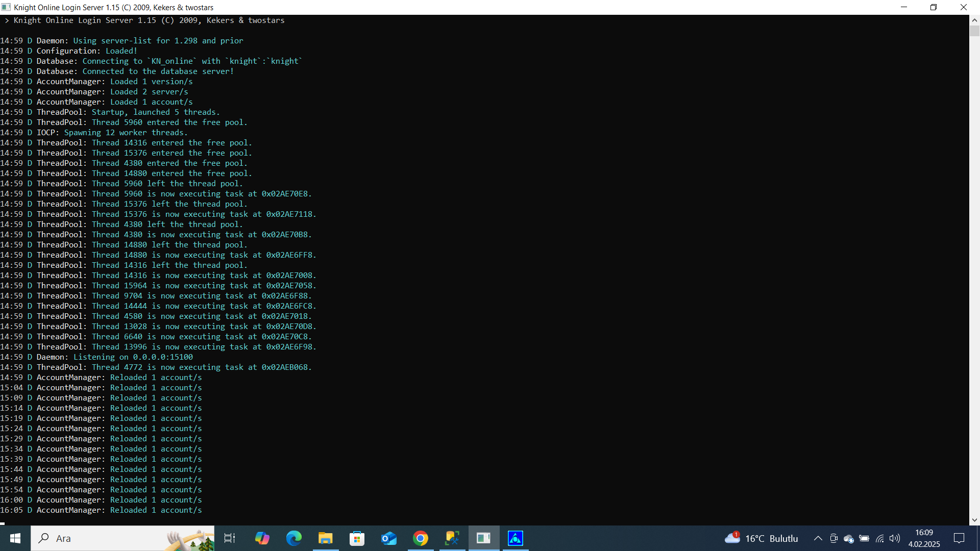Click the 'Connected to the database server!' line
980x551 pixels.
click(x=117, y=71)
